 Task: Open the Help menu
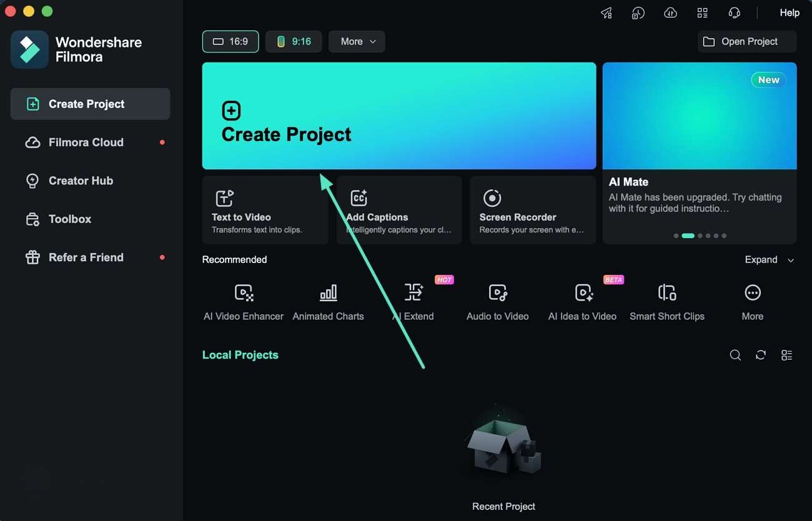790,12
